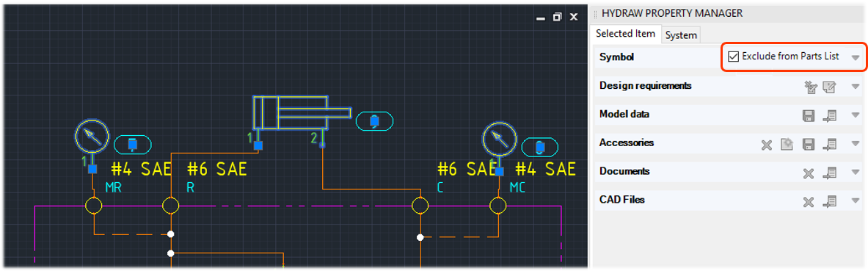
Task: Select the cylinder symbol in the drawing
Action: (302, 113)
